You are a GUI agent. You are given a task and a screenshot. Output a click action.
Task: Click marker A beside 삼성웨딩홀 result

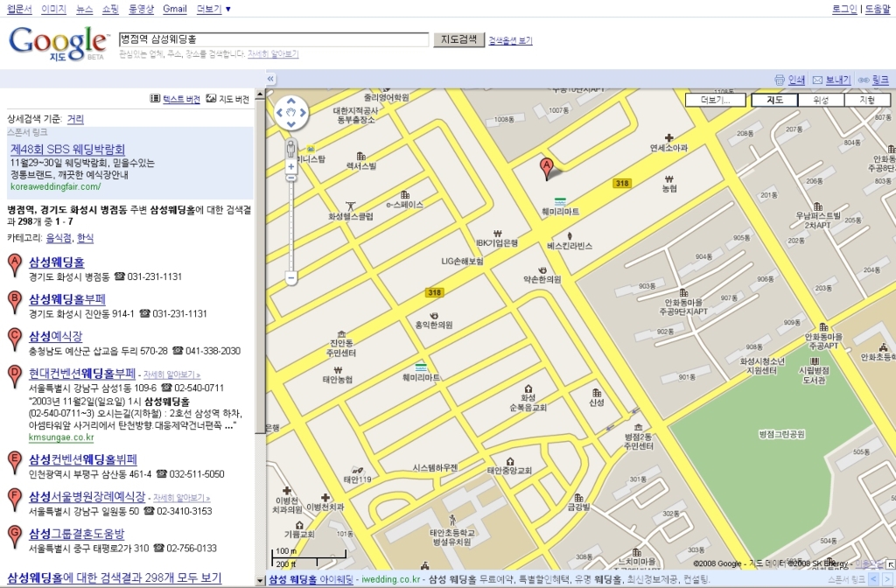[x=15, y=266]
